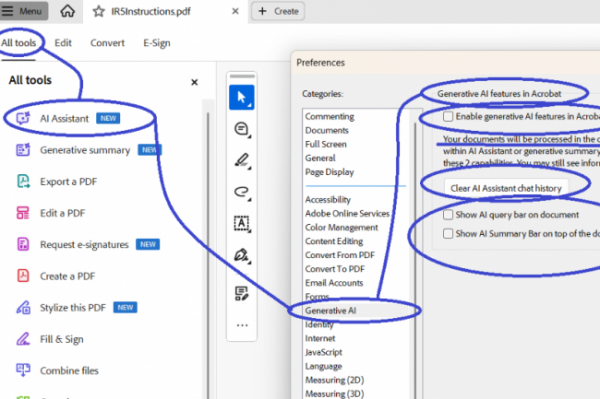Image resolution: width=600 pixels, height=399 pixels.
Task: Select Language category
Action: pyautogui.click(x=323, y=366)
